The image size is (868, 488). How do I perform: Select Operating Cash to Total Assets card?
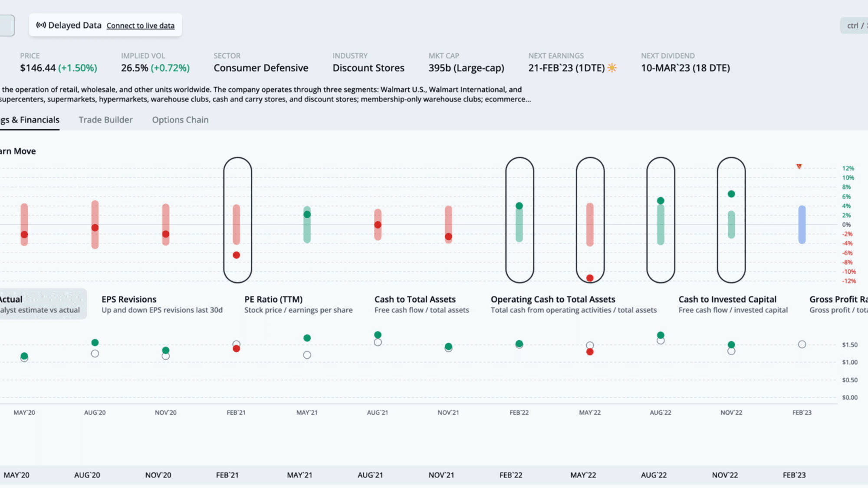574,304
